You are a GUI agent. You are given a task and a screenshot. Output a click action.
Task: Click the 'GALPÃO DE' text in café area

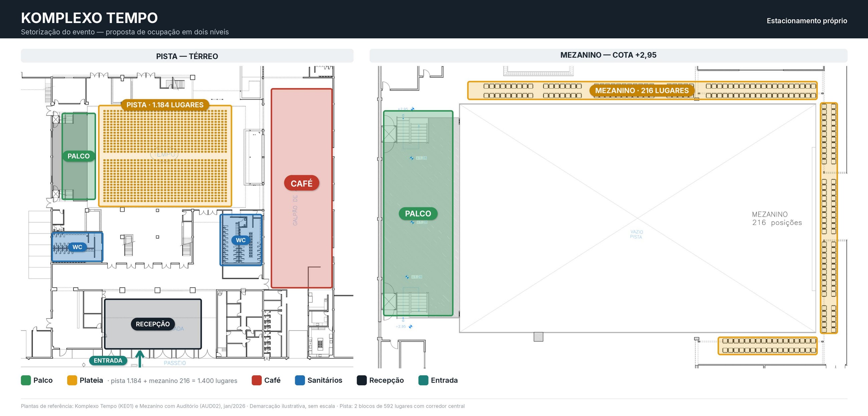pos(295,210)
